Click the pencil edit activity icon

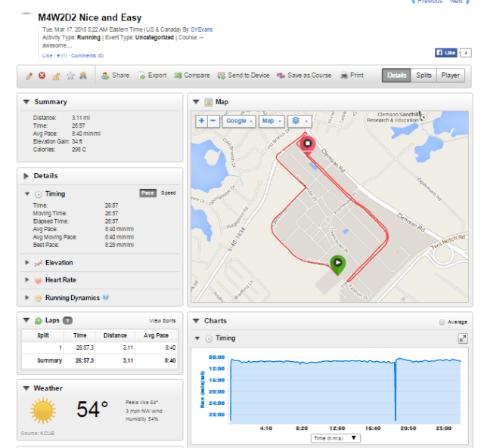29,76
